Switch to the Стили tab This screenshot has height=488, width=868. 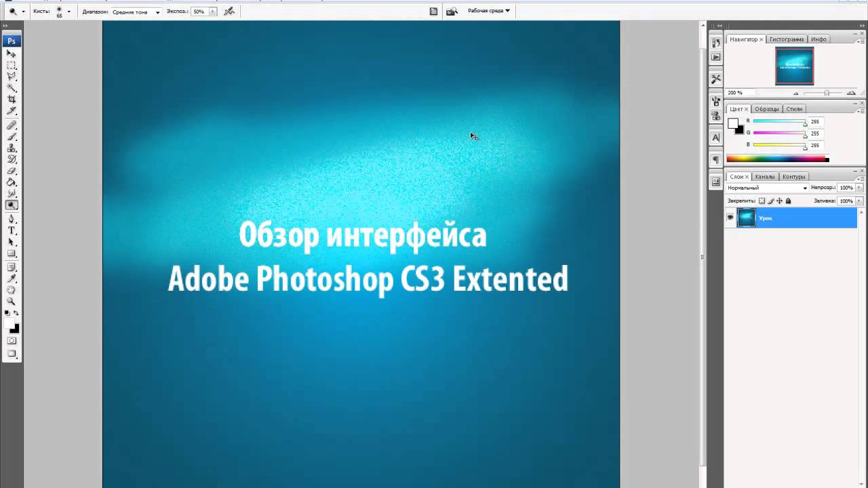coord(794,109)
